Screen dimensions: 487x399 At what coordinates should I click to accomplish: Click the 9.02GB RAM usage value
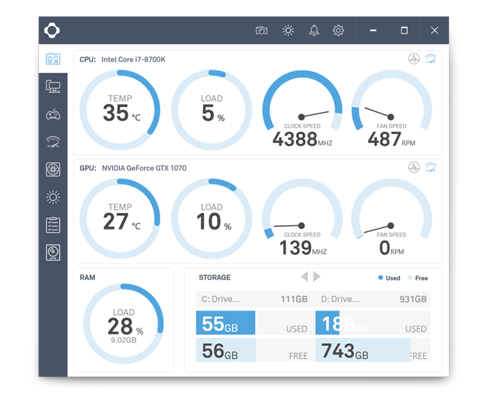(x=124, y=340)
